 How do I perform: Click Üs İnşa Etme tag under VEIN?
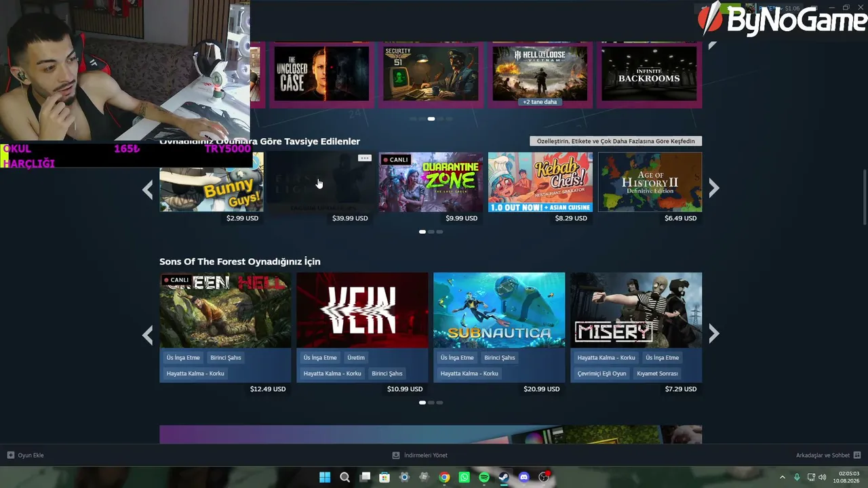(320, 358)
